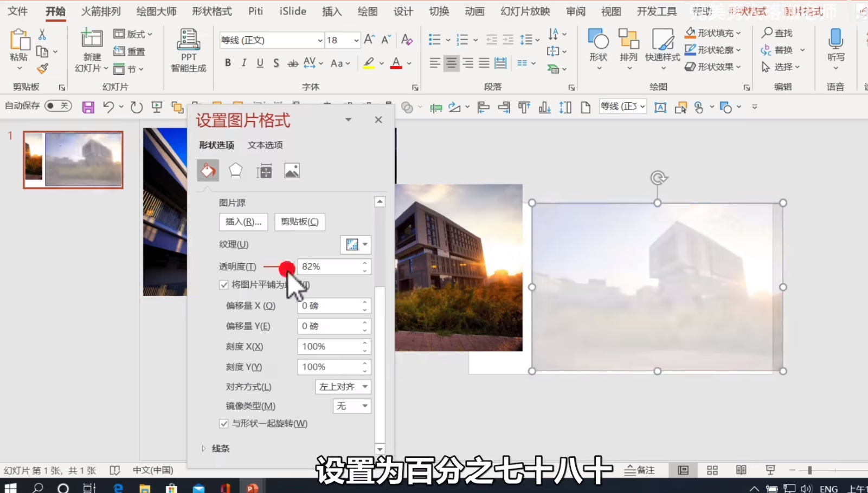Open the font name dropdown
The image size is (868, 493).
320,40
